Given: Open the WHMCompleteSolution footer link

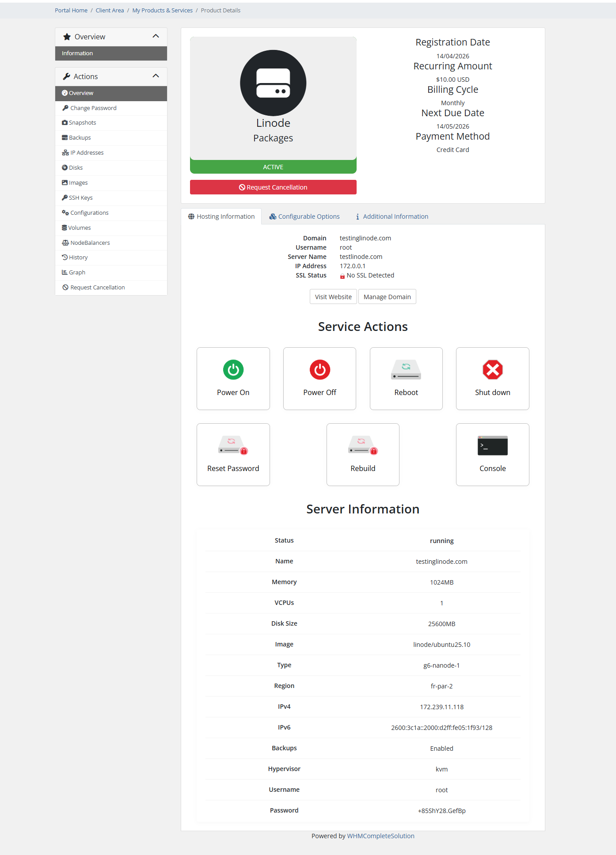Looking at the screenshot, I should coord(380,836).
